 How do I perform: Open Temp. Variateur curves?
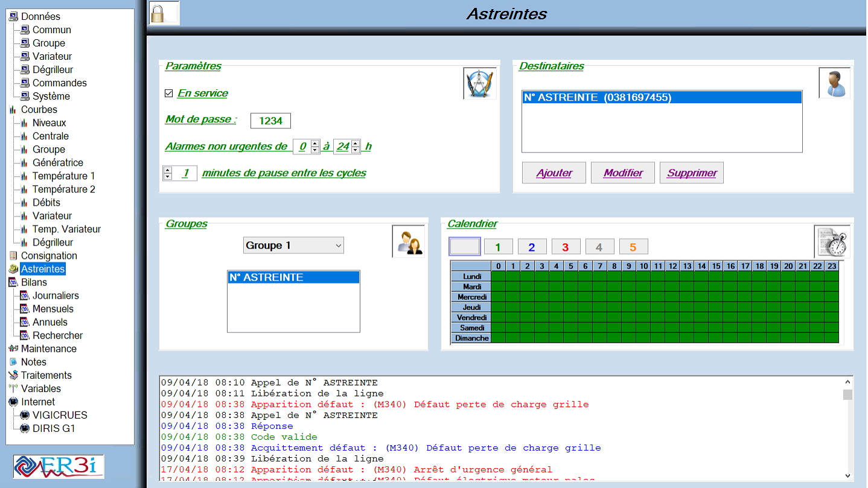point(66,229)
